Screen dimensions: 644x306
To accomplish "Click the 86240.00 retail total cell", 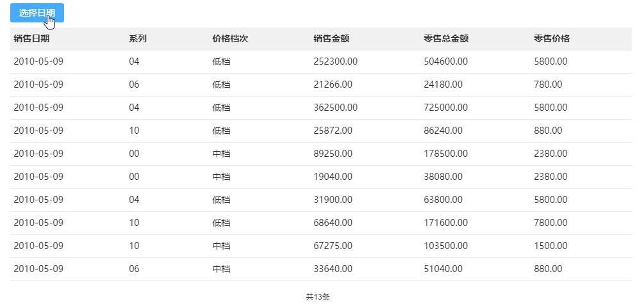I will (x=443, y=131).
